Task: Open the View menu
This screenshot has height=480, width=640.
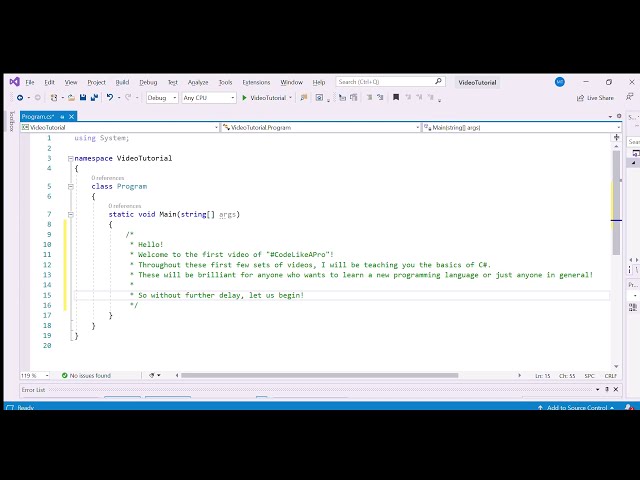Action: point(71,82)
